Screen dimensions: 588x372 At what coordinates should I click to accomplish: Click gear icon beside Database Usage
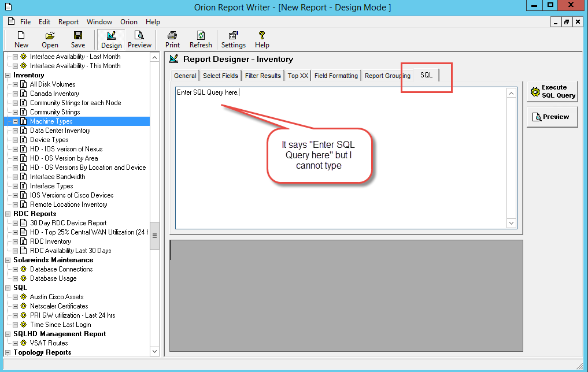[23, 278]
